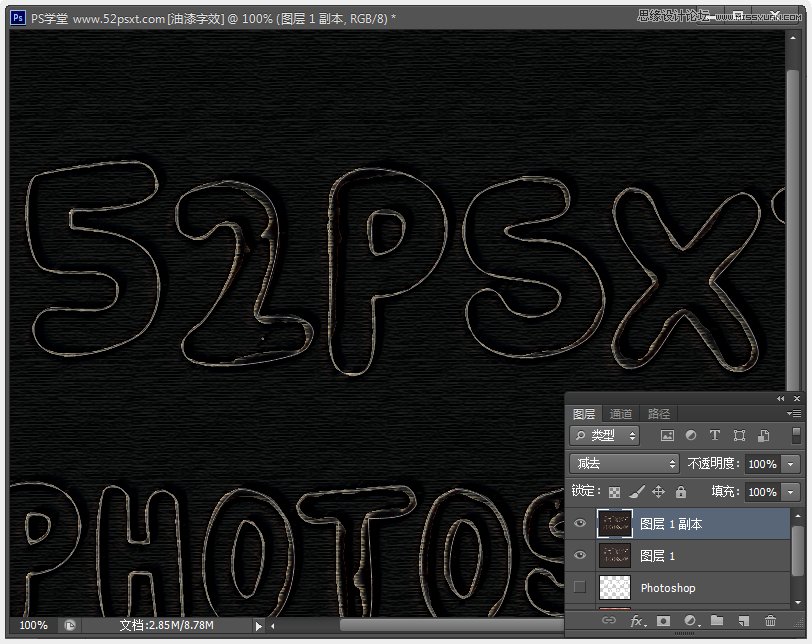Click the canvas horizontal scrollbar thumb
Viewport: 812px width, 644px height.
point(452,625)
